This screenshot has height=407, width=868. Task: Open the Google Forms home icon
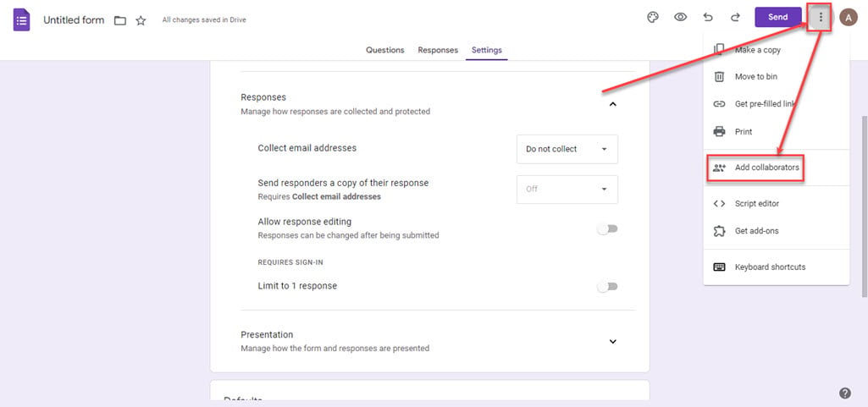coord(22,19)
